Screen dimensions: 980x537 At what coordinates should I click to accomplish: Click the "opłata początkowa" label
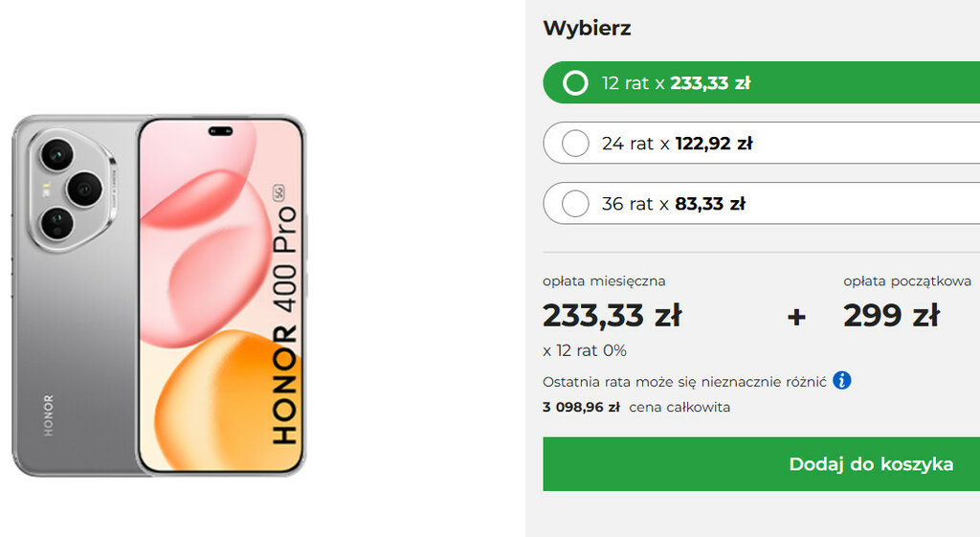(x=906, y=281)
